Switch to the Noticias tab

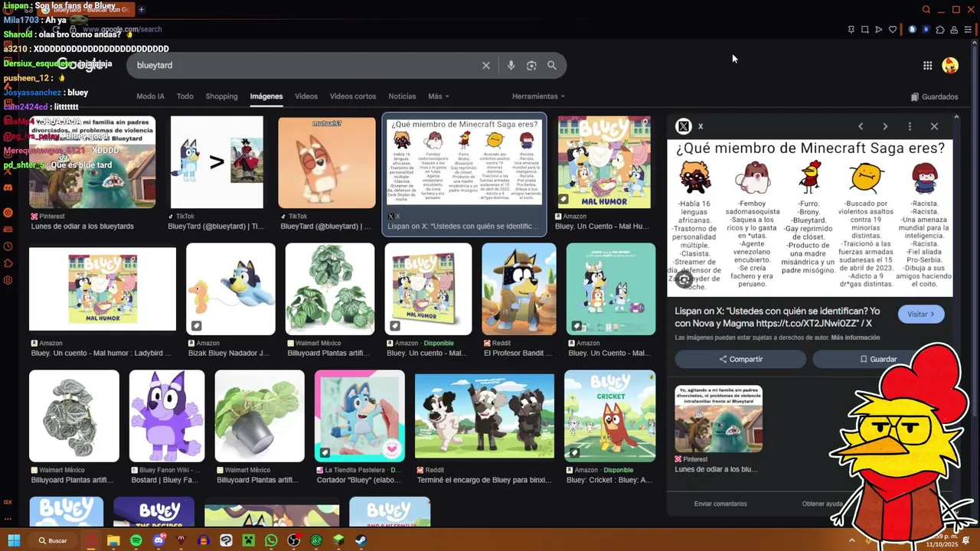[402, 96]
